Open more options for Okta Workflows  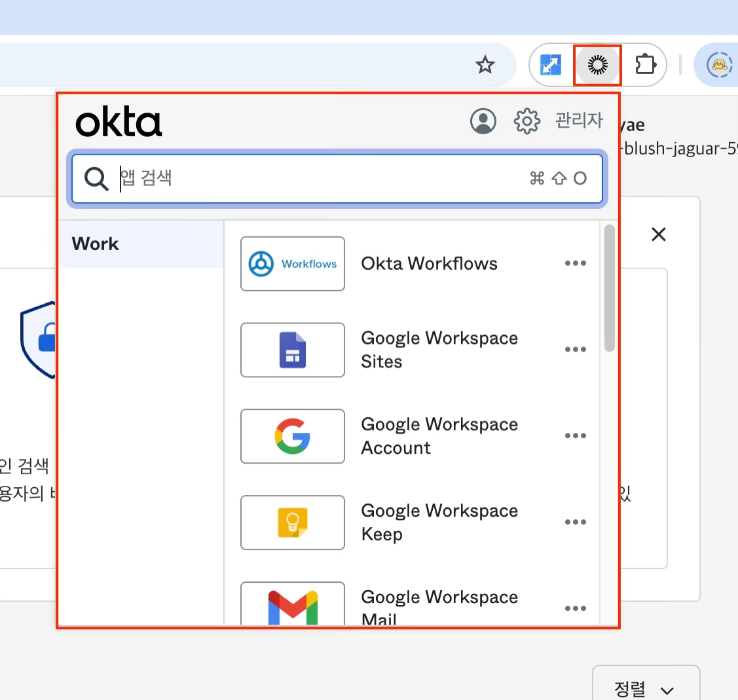(575, 263)
